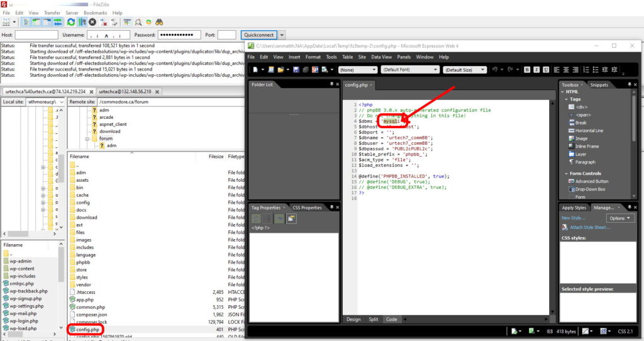644x341 pixels.
Task: Click the Quickconnect button
Action: tap(258, 35)
